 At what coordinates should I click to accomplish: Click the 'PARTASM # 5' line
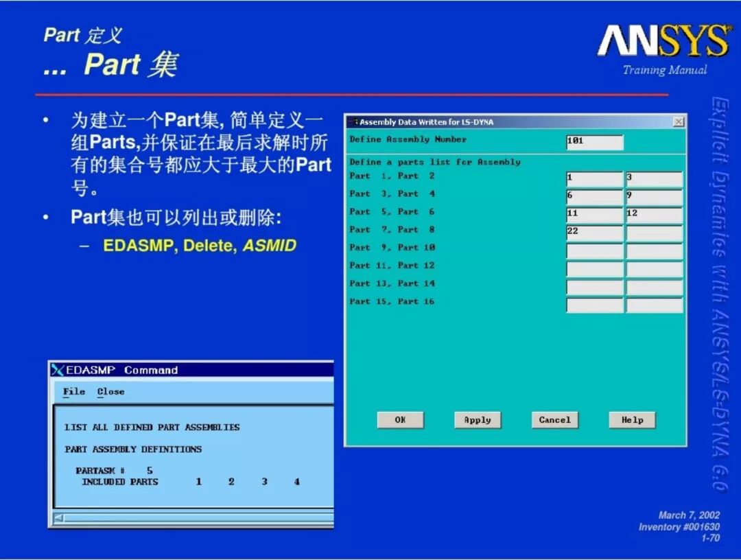coord(115,470)
